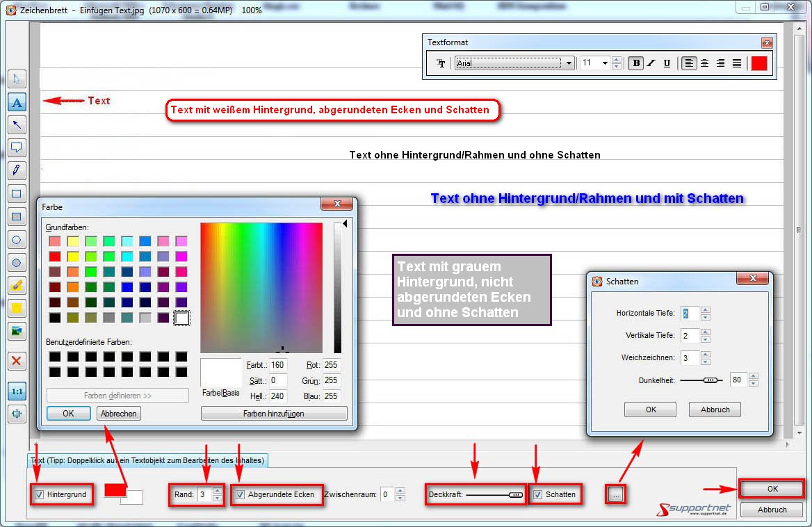Viewport: 812px width, 527px height.
Task: Select the yellow highlighter marker tool
Action: click(x=17, y=285)
